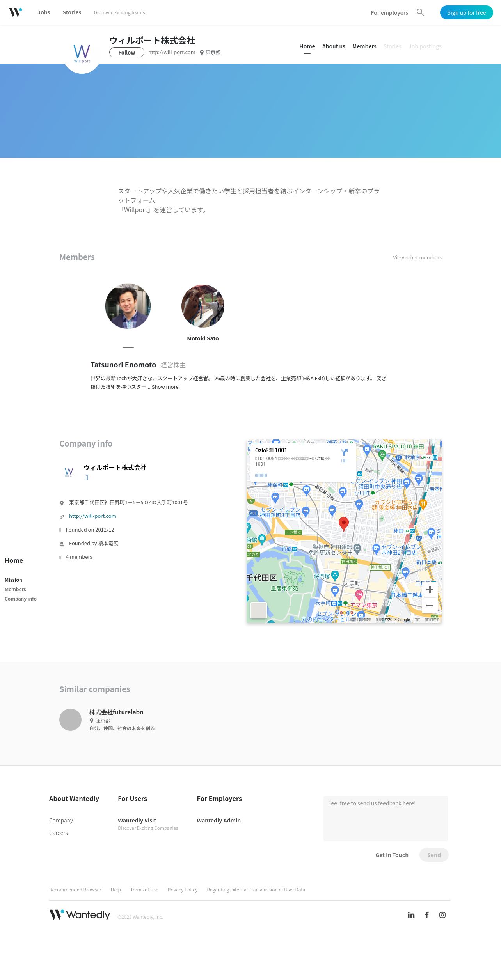Click the Stories company tab

(392, 46)
